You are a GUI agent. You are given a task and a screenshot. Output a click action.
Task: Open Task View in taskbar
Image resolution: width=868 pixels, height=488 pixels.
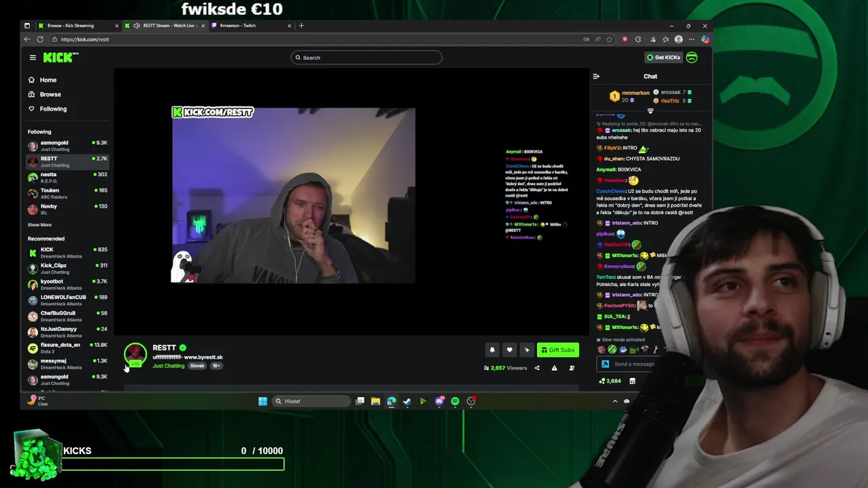pos(360,401)
